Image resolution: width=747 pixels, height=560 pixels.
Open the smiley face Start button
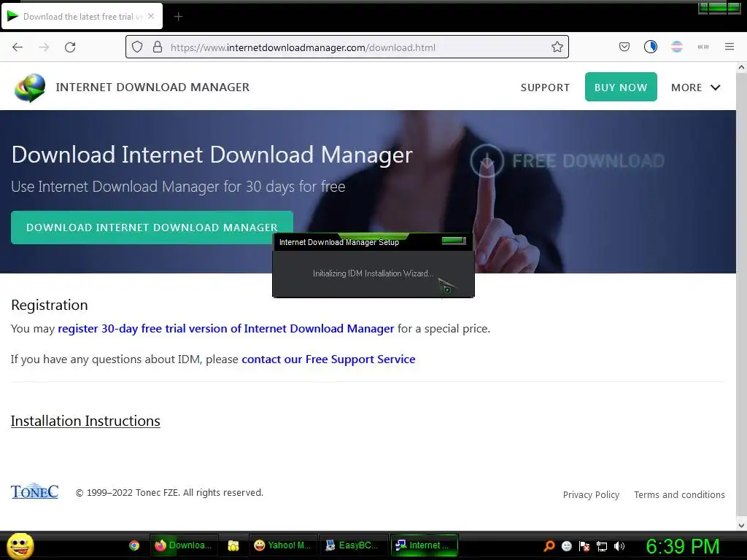[20, 545]
